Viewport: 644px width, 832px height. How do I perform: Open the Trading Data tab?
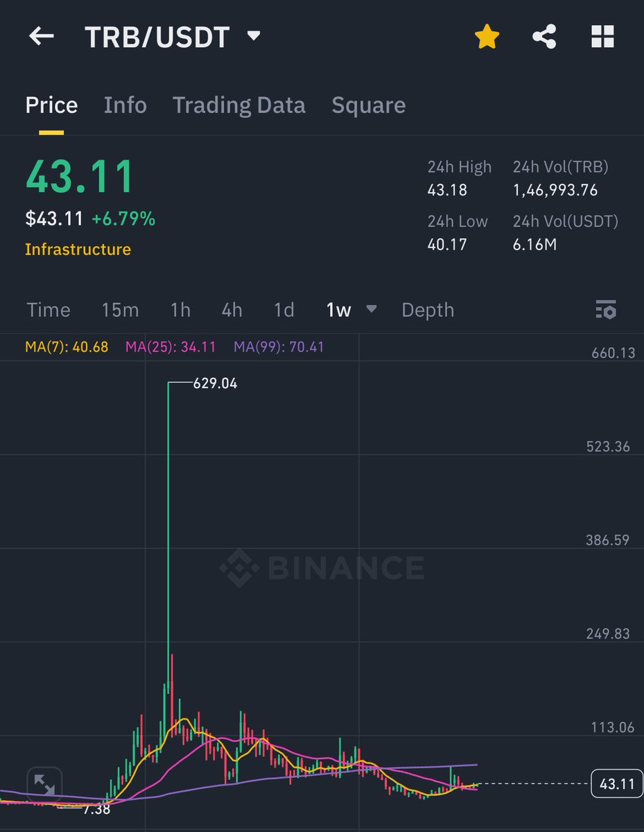(239, 105)
